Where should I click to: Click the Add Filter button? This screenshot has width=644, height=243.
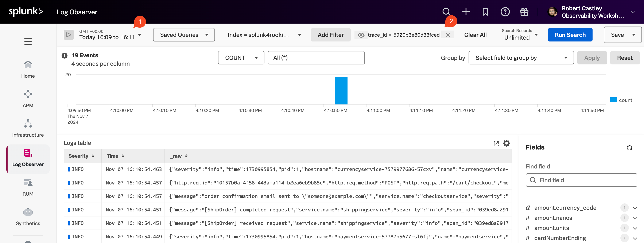point(330,35)
